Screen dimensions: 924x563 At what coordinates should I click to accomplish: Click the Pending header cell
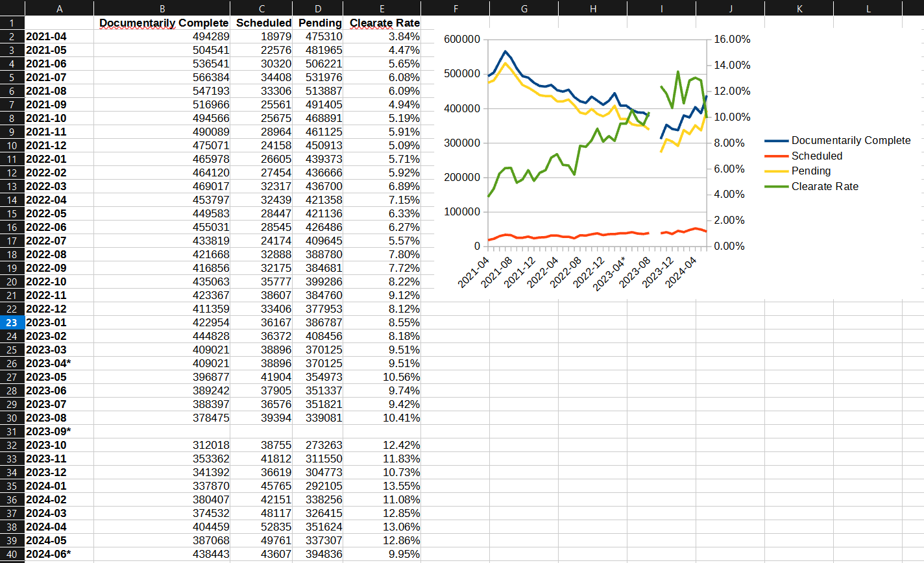point(318,23)
